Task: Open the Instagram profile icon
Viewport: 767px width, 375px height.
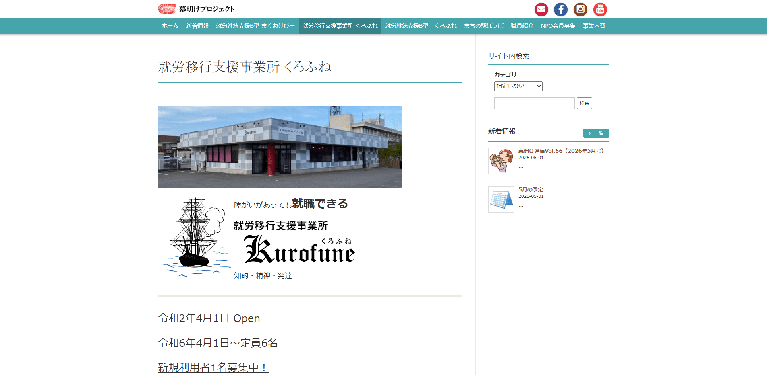Action: [x=580, y=9]
